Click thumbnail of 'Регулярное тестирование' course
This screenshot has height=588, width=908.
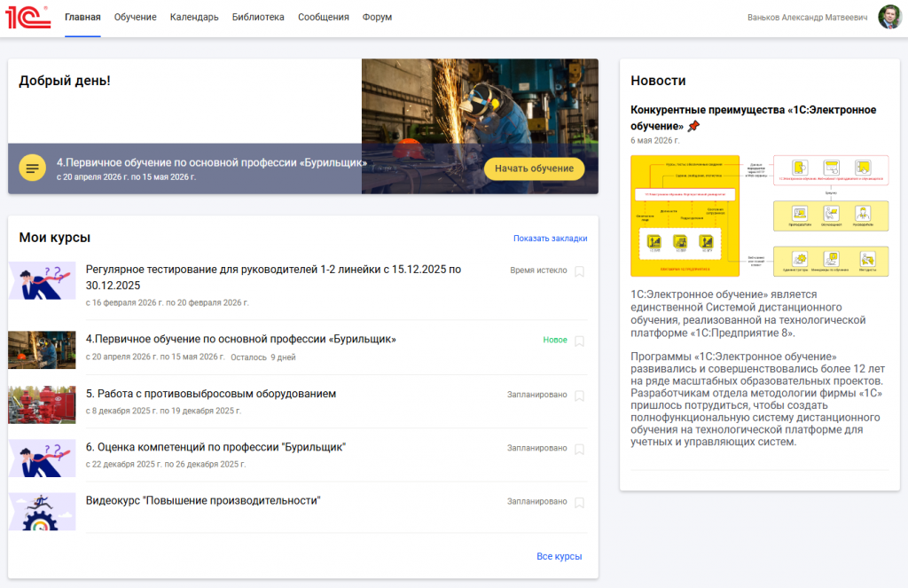pyautogui.click(x=42, y=280)
